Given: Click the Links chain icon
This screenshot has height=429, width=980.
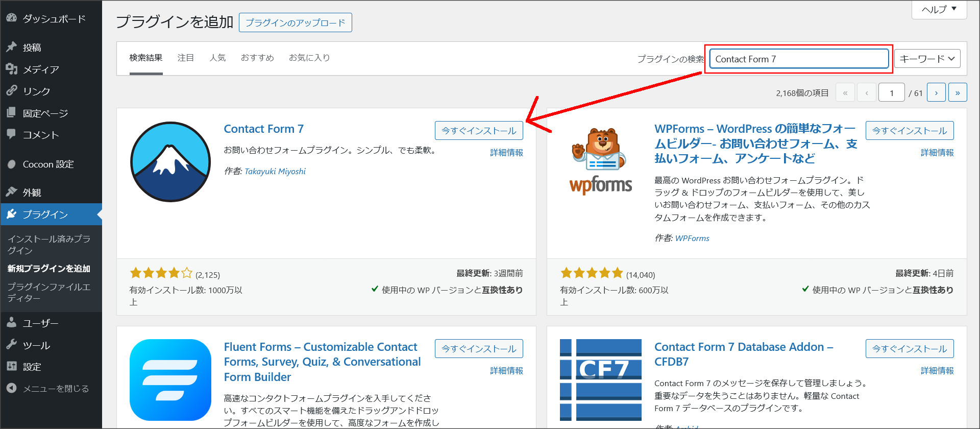Looking at the screenshot, I should click(x=12, y=91).
